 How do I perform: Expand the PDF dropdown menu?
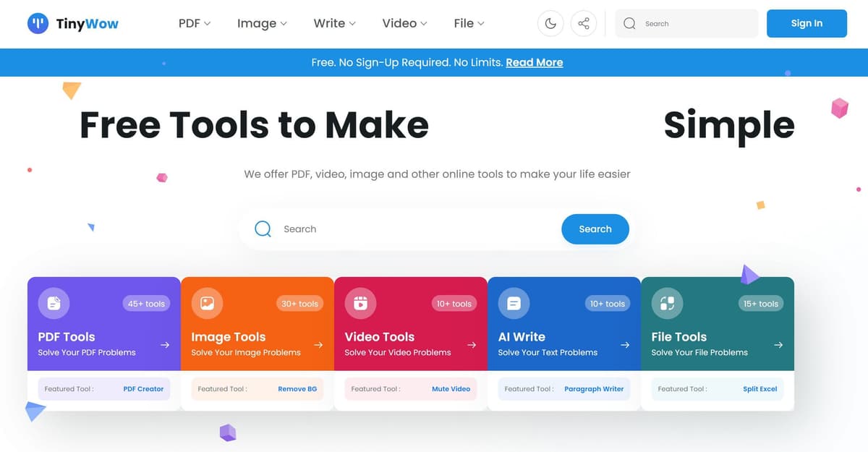click(x=194, y=23)
